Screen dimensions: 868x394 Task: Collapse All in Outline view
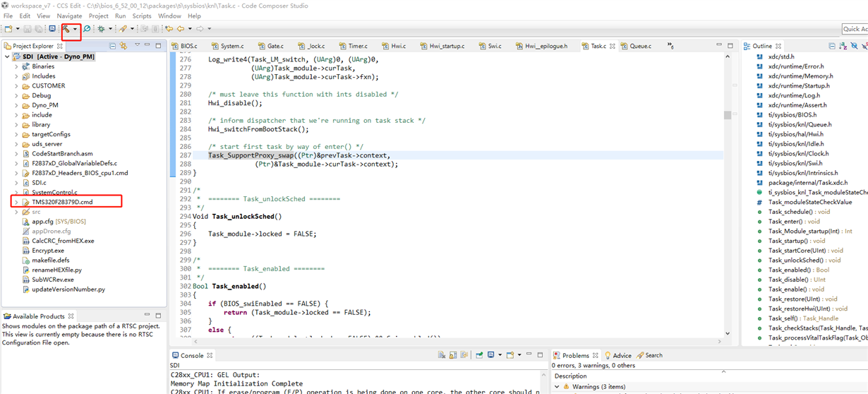[x=832, y=46]
